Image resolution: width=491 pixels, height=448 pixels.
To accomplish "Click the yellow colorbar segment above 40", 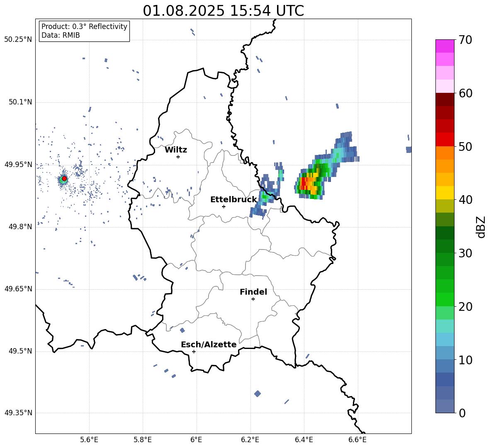I will click(445, 193).
